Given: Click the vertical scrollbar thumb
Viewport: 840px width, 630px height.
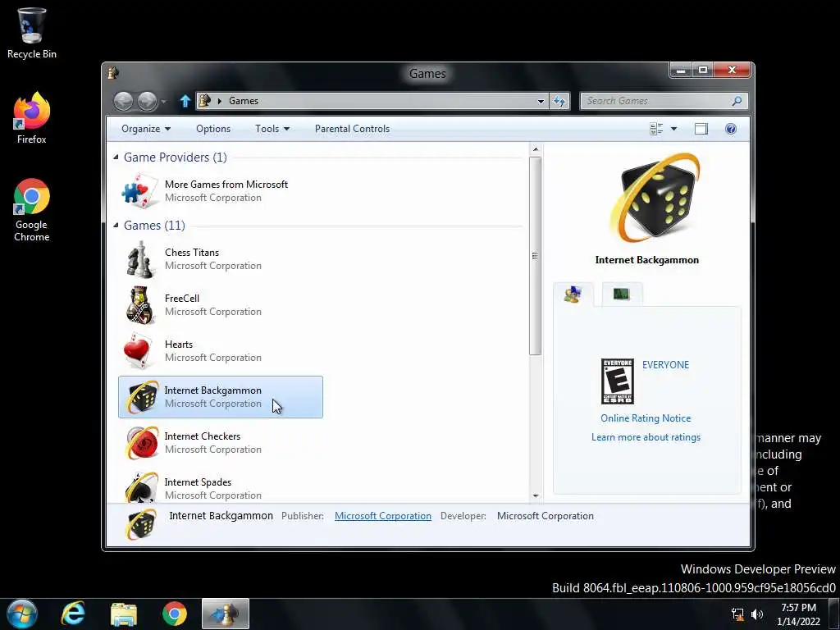Looking at the screenshot, I should click(x=535, y=256).
